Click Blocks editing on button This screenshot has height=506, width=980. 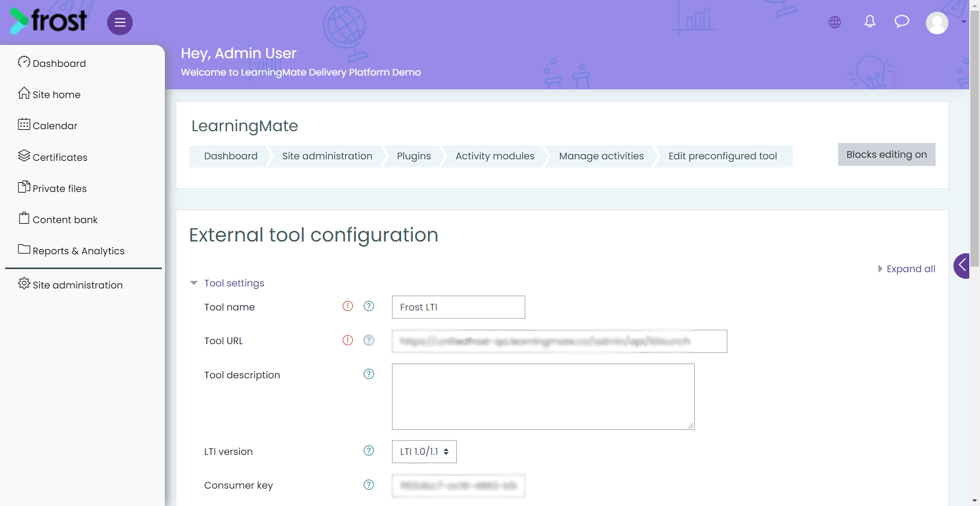887,154
